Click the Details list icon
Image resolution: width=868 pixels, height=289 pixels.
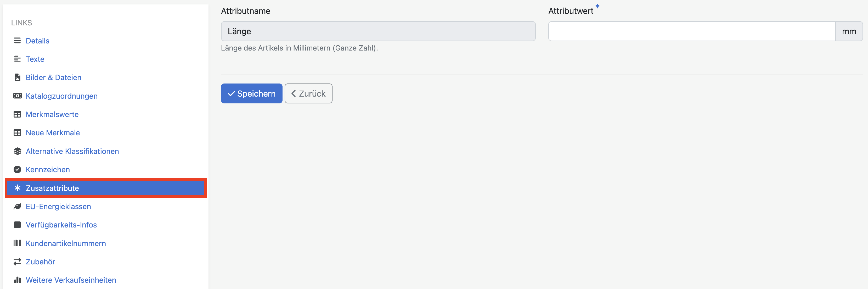coord(17,41)
